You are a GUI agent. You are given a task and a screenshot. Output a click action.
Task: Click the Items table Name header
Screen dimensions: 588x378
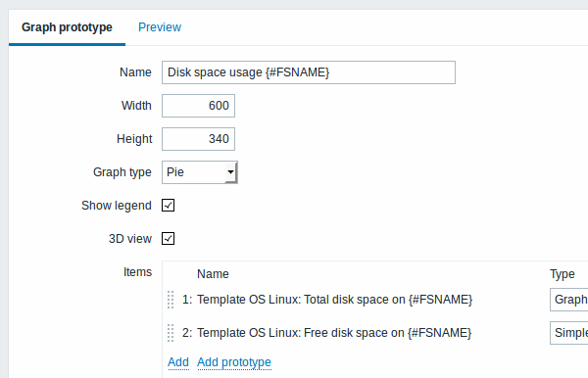(x=213, y=274)
